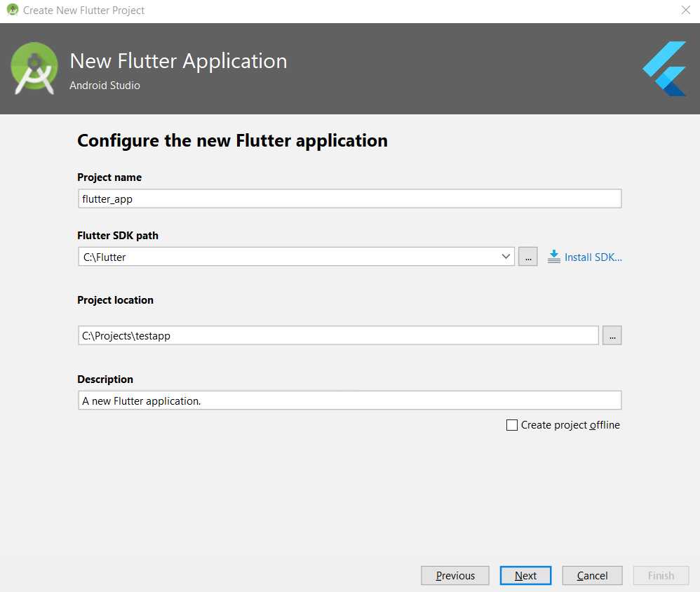Expand the Flutter SDK path dropdown

tap(507, 256)
